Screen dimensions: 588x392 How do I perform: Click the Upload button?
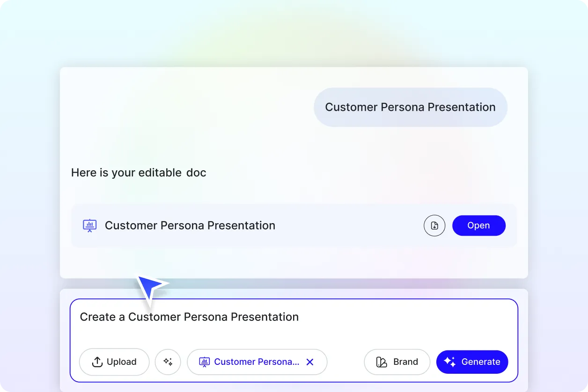pos(114,362)
